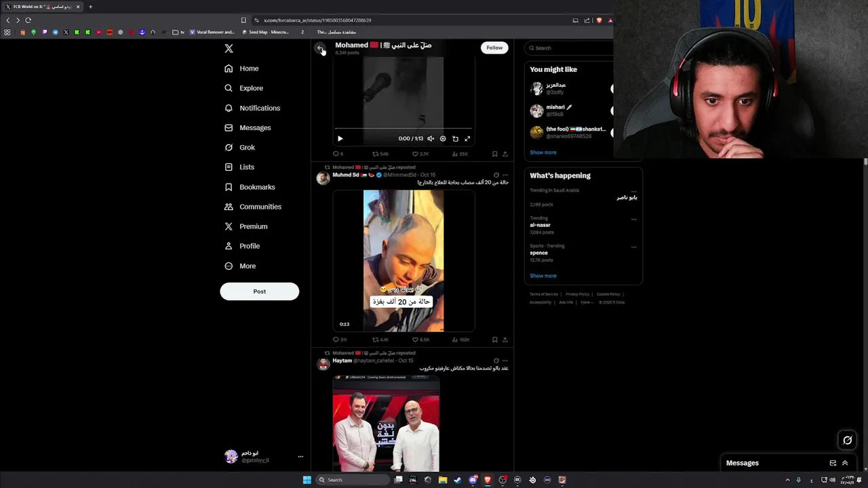Compose new message in Messages drawer

tap(833, 463)
